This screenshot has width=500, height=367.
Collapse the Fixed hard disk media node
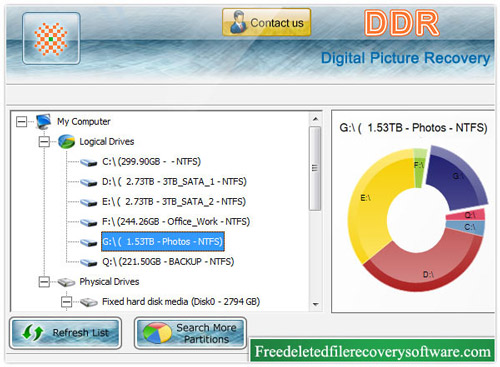pos(66,302)
